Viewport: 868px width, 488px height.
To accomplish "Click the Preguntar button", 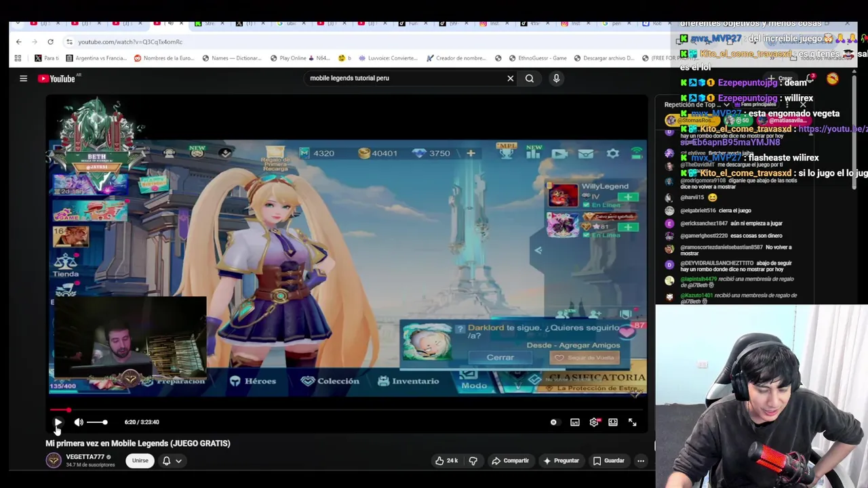I will pos(561,461).
